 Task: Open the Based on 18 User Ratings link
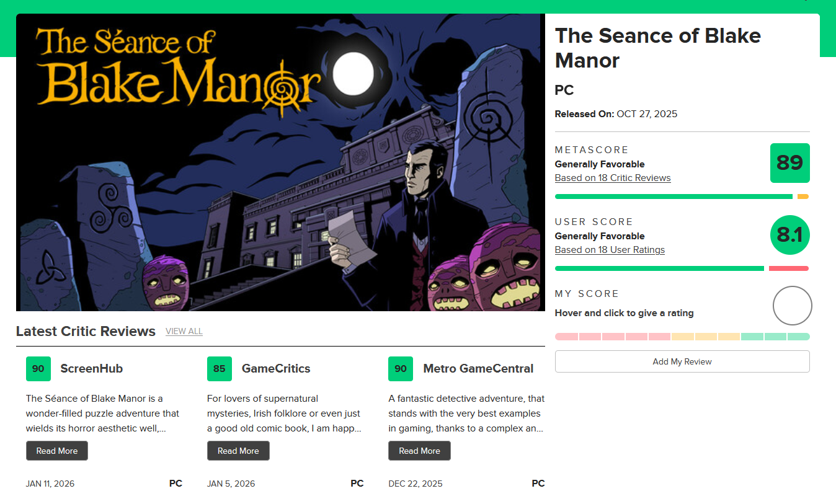pyautogui.click(x=610, y=250)
